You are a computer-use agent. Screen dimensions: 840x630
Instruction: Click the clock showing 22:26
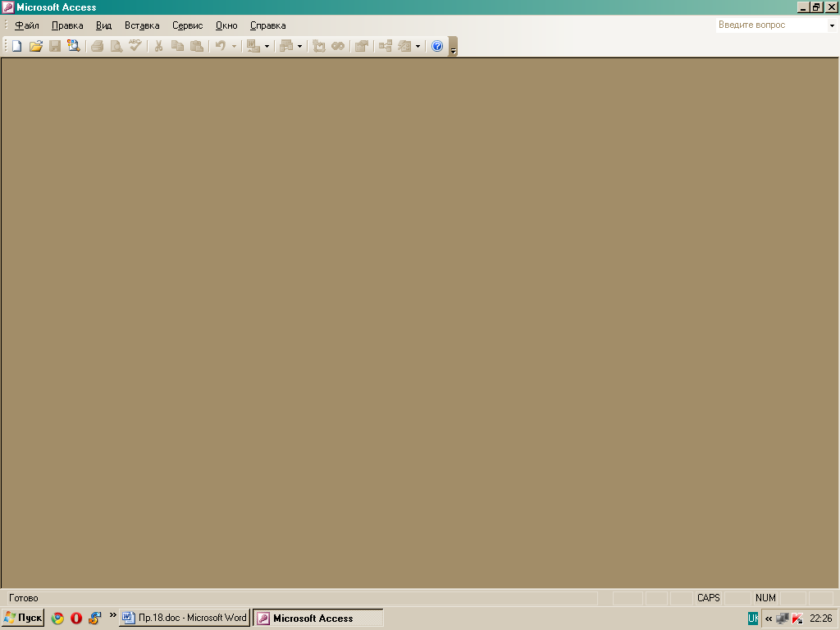820,619
